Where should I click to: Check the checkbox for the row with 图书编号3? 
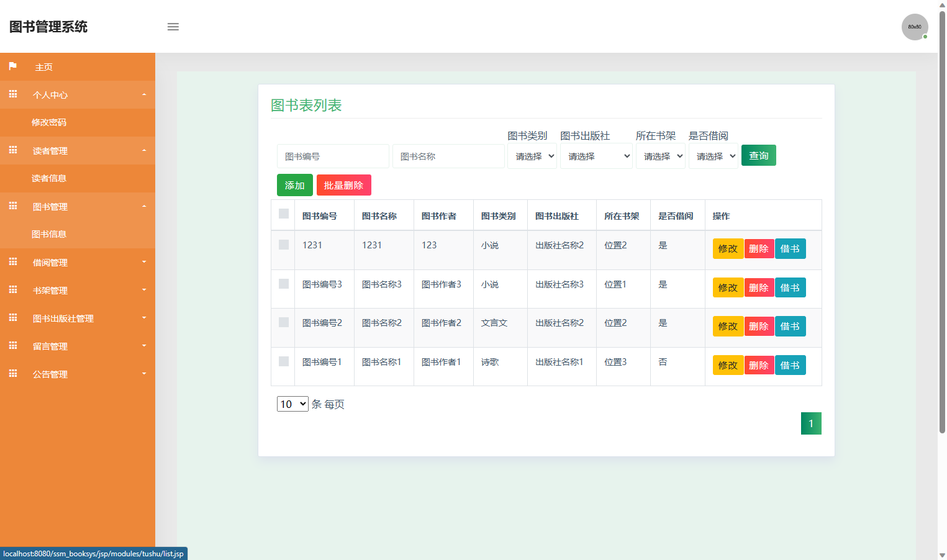point(283,284)
